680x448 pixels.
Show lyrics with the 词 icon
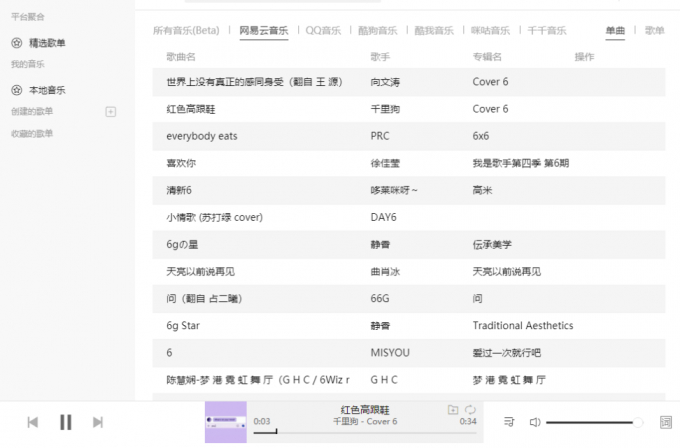pyautogui.click(x=666, y=422)
